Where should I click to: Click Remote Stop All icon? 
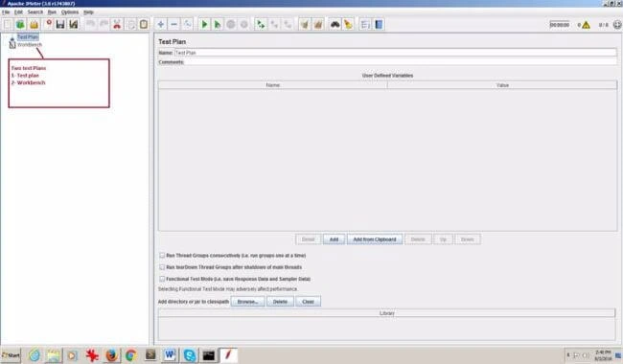pos(274,25)
